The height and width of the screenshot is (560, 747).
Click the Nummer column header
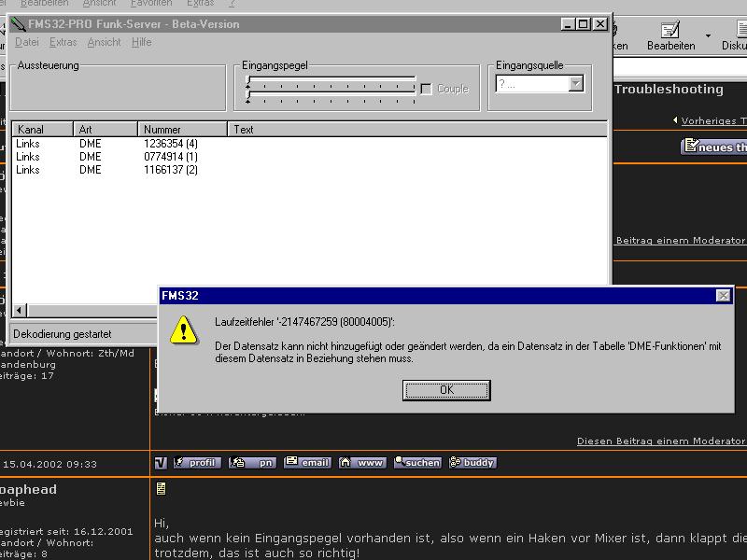[x=182, y=130]
